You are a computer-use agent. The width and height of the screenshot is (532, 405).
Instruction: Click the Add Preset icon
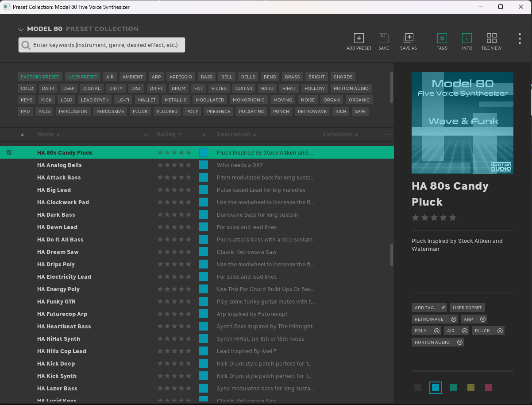(359, 38)
